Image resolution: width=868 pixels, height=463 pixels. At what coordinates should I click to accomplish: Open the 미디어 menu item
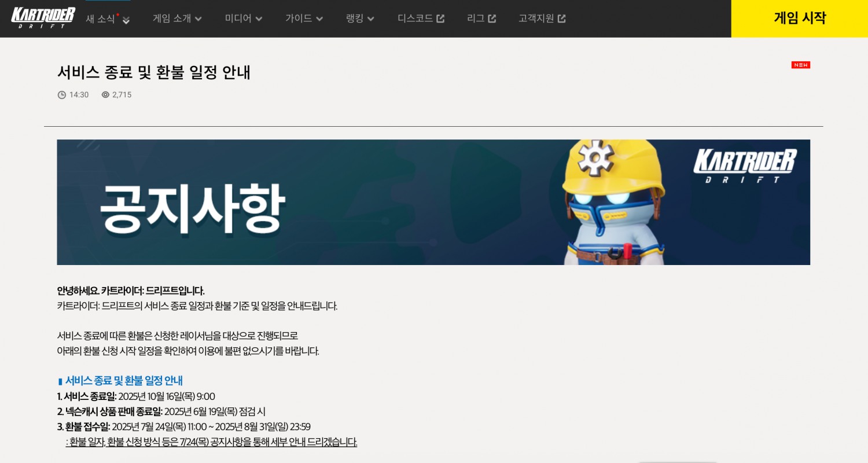tap(242, 19)
